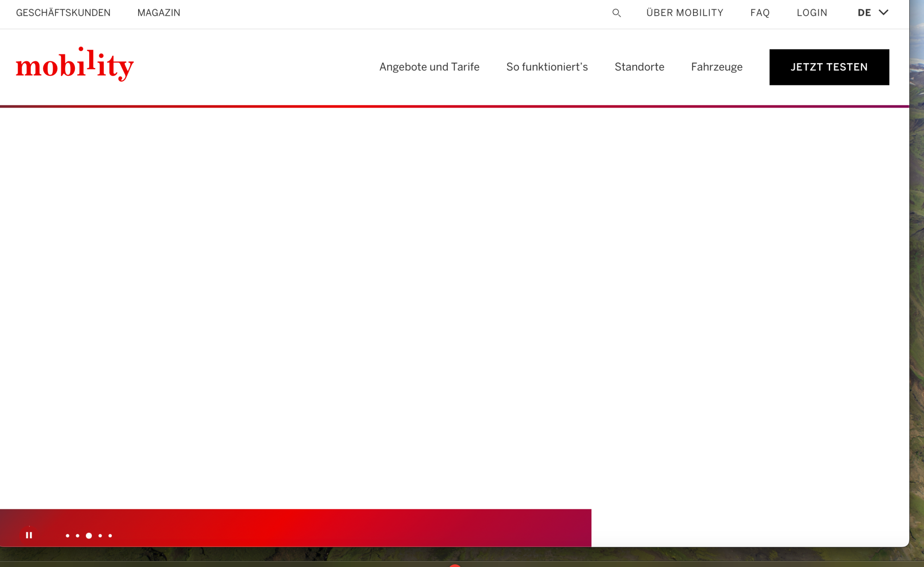
Task: Select the first carousel dot
Action: click(x=67, y=536)
